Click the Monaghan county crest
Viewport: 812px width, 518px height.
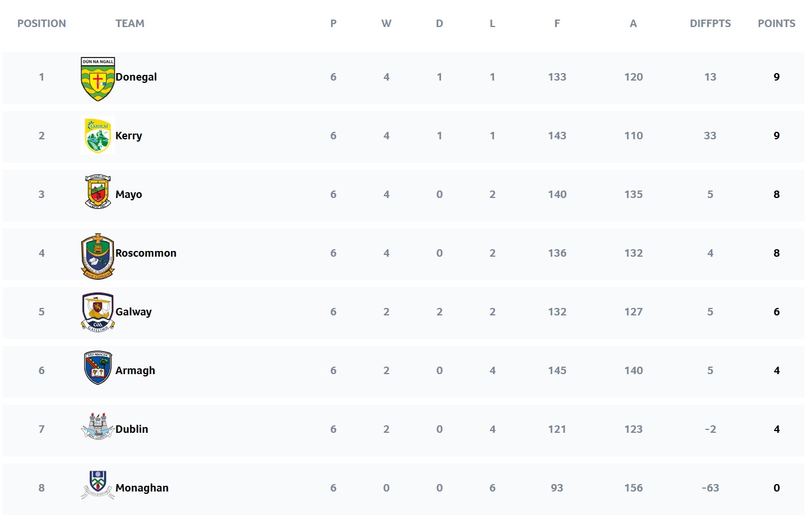tap(98, 485)
